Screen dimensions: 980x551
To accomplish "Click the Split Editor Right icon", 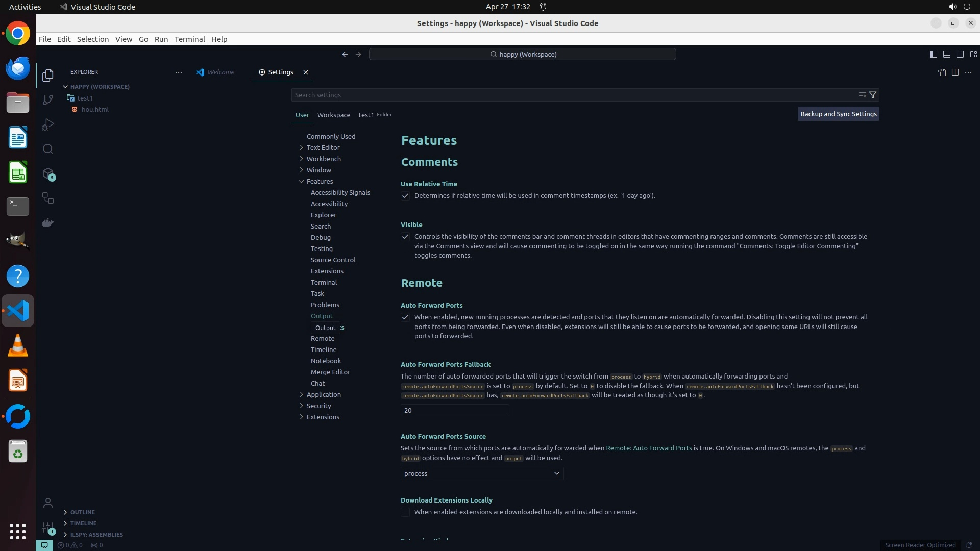I will (955, 72).
